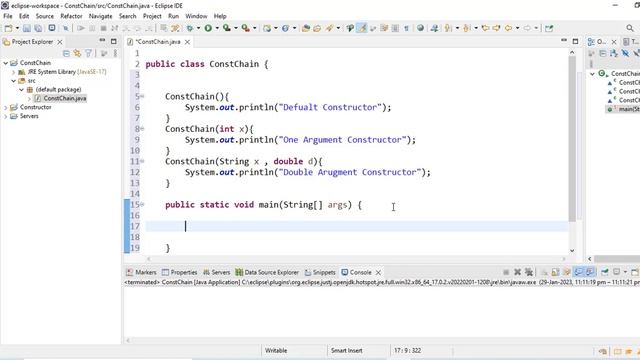The image size is (640, 360).
Task: Close the Console view tab
Action: tap(378, 272)
